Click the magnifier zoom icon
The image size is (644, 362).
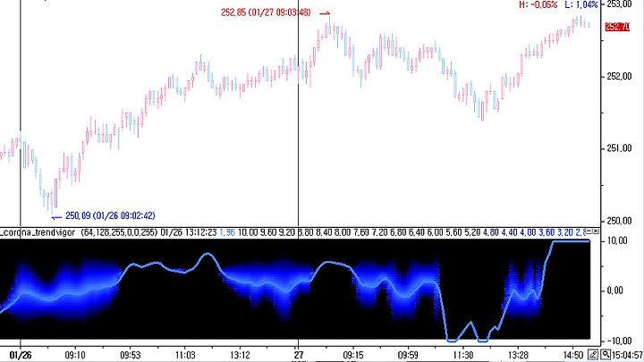606,354
